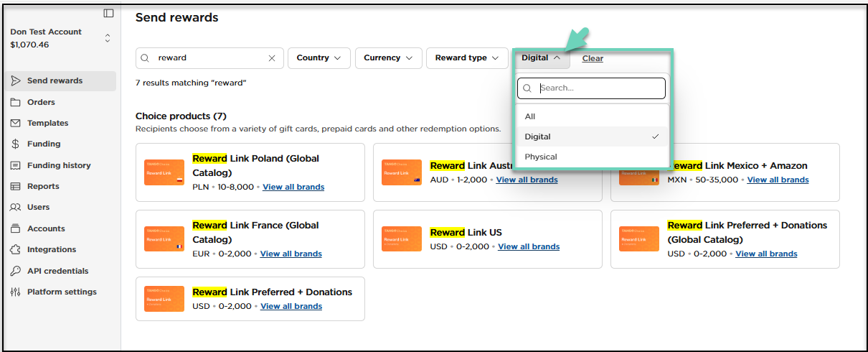Expand the Country filter dropdown
This screenshot has width=868, height=352.
pyautogui.click(x=319, y=58)
